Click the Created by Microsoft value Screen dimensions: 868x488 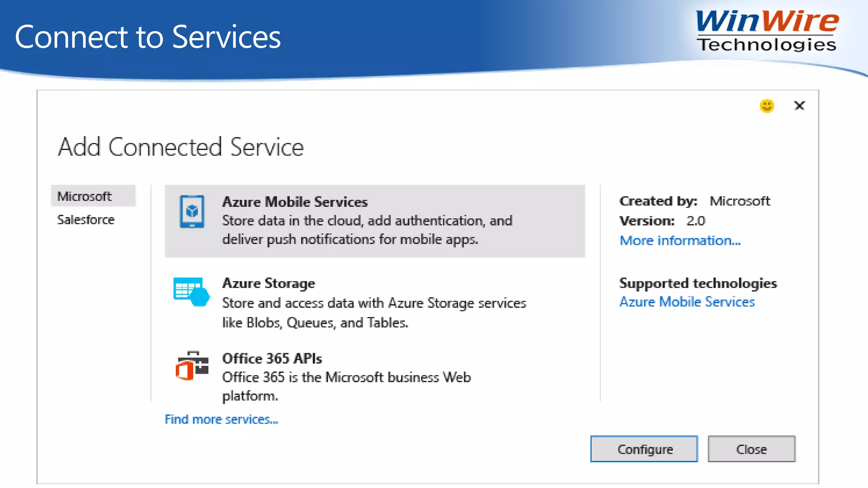coord(740,201)
